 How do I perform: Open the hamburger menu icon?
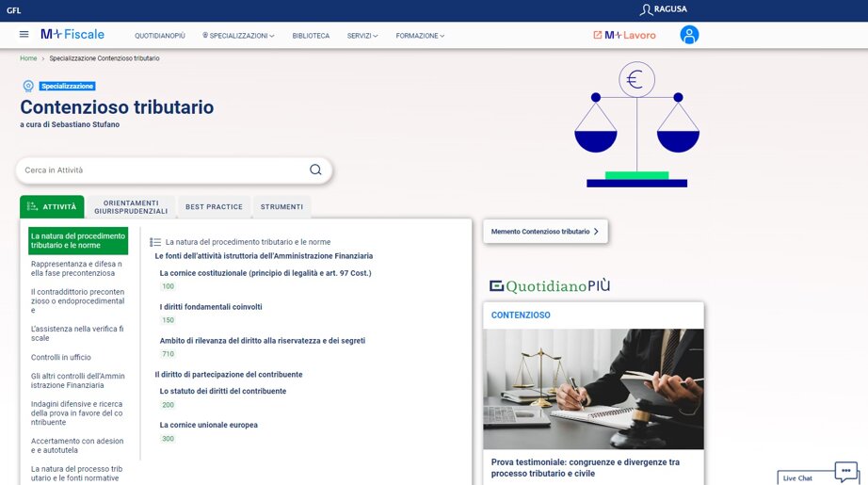(x=24, y=35)
